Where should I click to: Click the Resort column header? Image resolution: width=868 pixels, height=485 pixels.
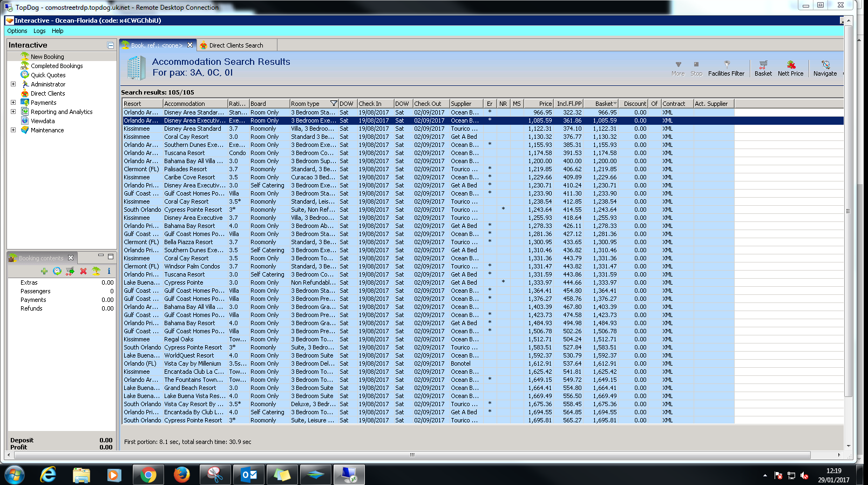[x=143, y=104]
